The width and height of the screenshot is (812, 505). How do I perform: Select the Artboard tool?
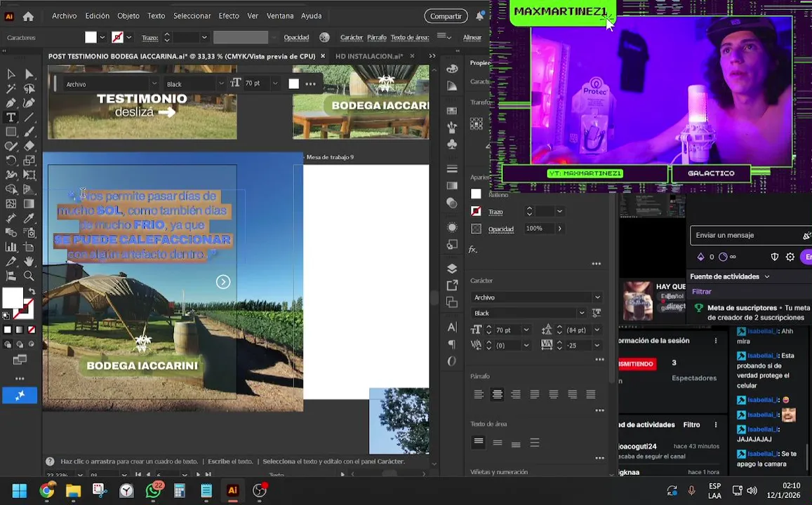pyautogui.click(x=29, y=247)
